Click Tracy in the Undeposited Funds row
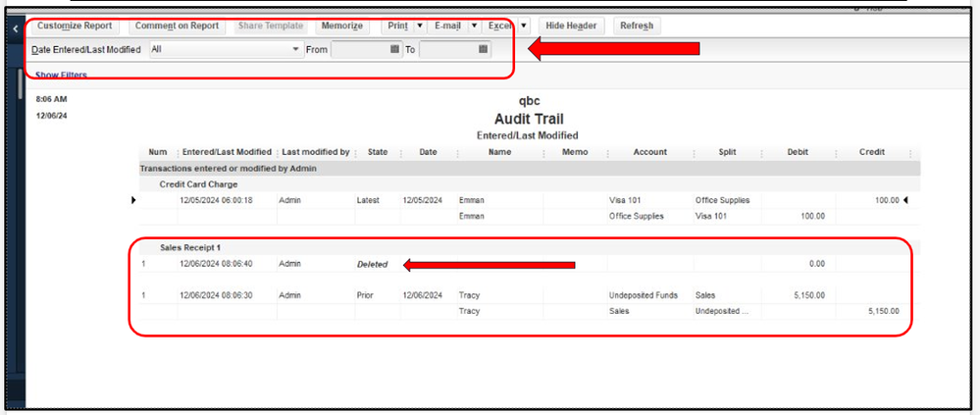The height and width of the screenshot is (415, 980). (x=469, y=295)
